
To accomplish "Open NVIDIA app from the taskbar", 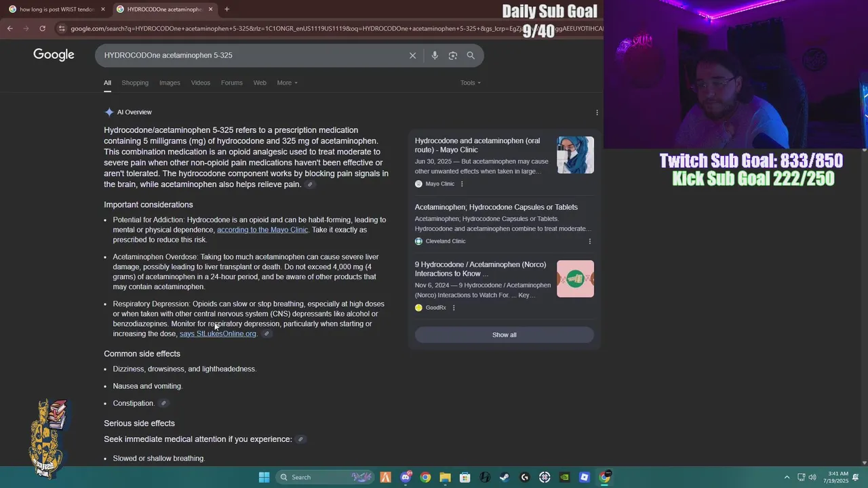I will tap(564, 477).
